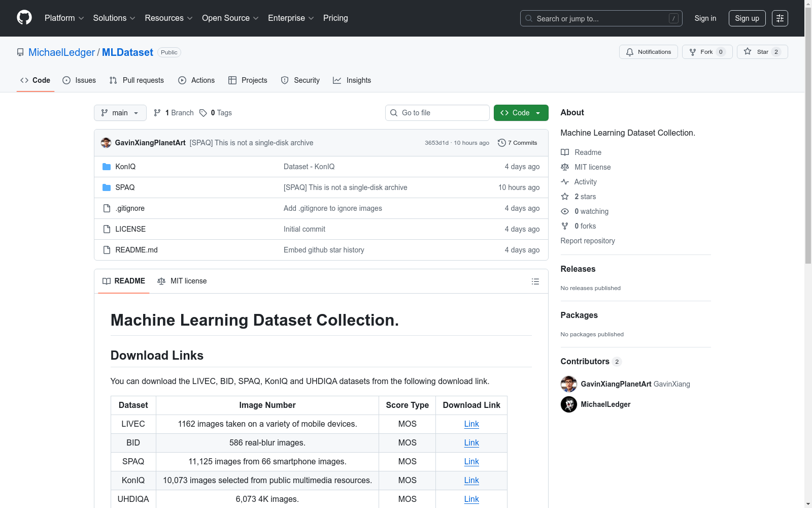Open the README.md file
The width and height of the screenshot is (812, 508).
pos(137,250)
